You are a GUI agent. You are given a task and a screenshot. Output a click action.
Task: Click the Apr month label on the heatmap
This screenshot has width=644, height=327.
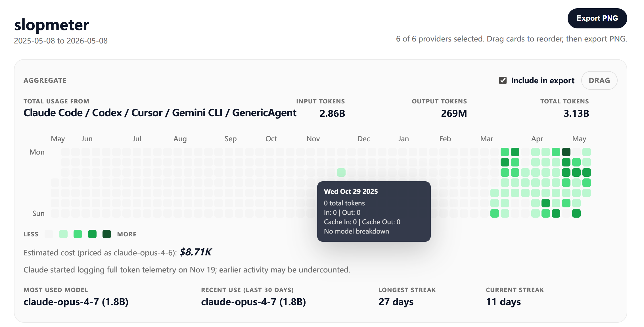coord(537,139)
